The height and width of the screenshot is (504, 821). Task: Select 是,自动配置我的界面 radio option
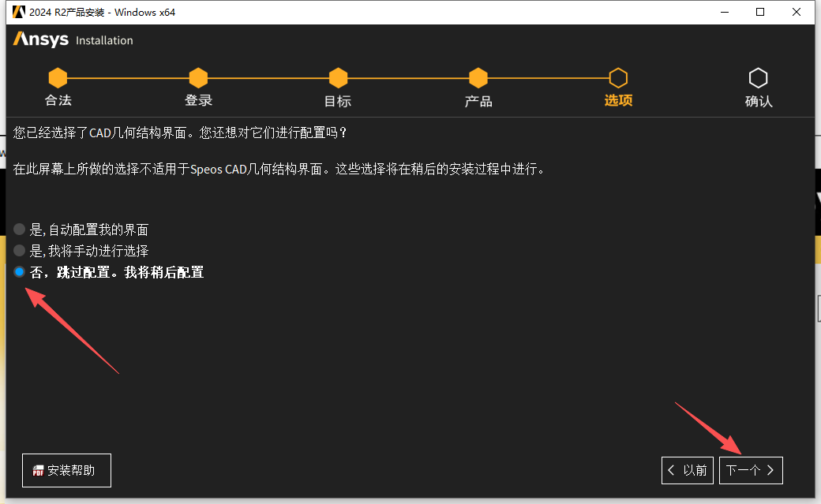click(x=18, y=230)
